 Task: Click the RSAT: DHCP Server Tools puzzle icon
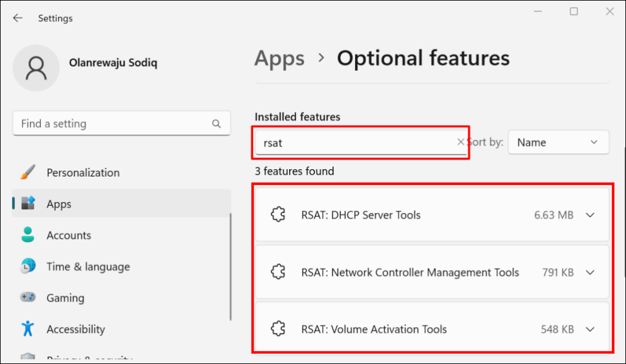[x=278, y=215]
